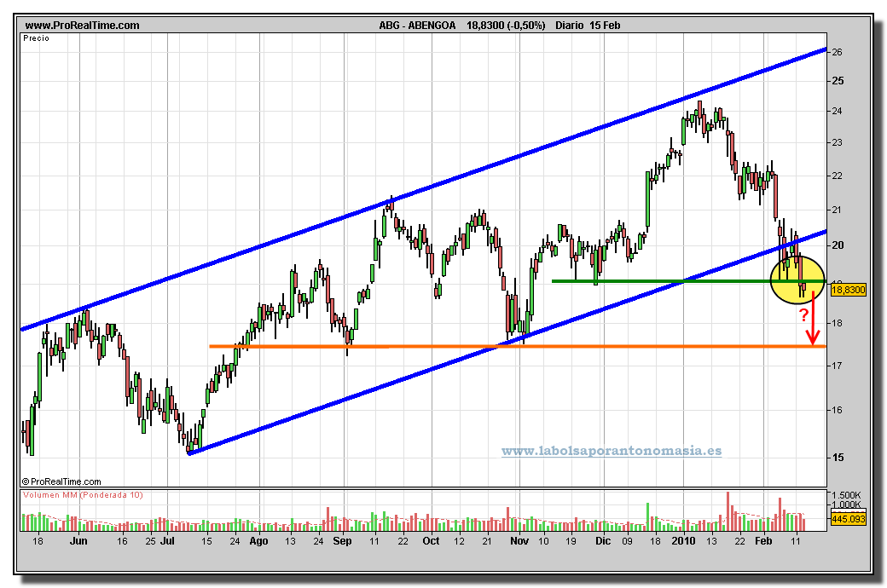Click the 2010 marker on date axis
The image size is (887, 588).
click(684, 540)
